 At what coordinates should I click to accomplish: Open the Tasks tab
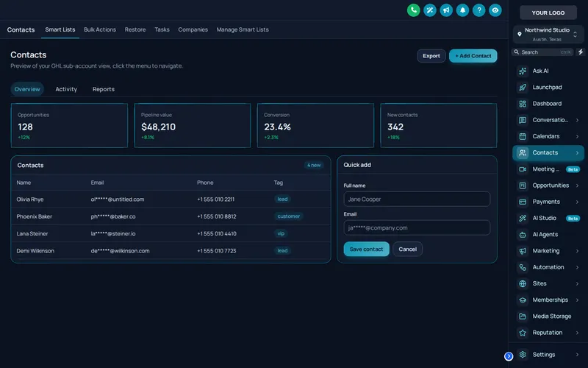pos(162,29)
